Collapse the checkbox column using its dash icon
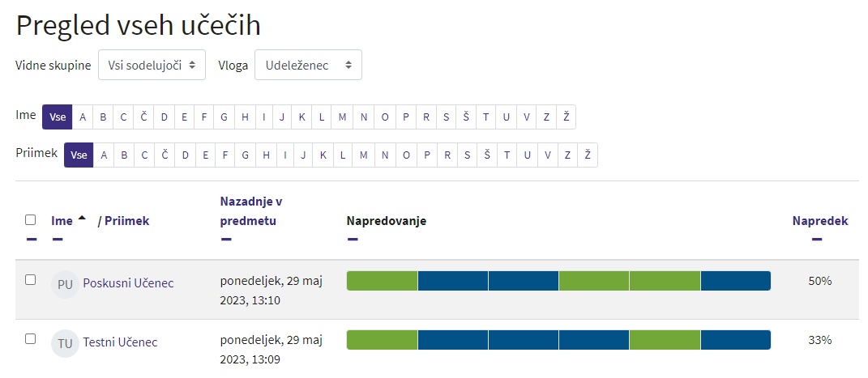Screen dimensions: 868x378 [31, 239]
